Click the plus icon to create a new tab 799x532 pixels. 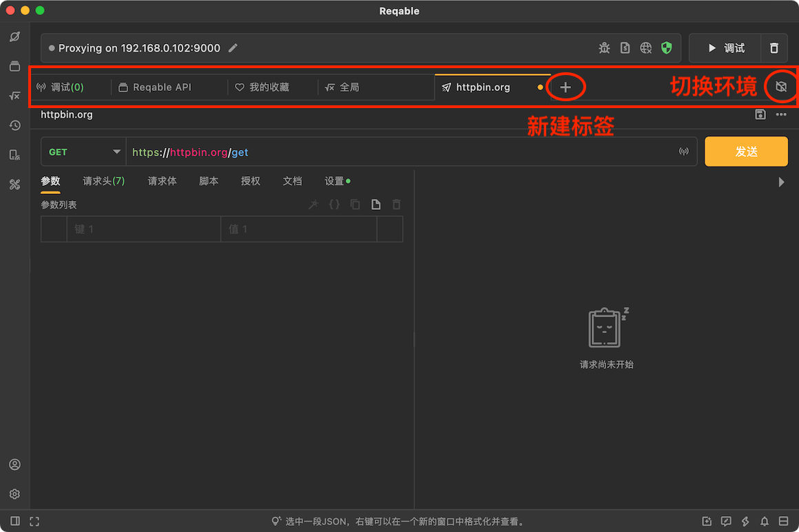coord(565,87)
